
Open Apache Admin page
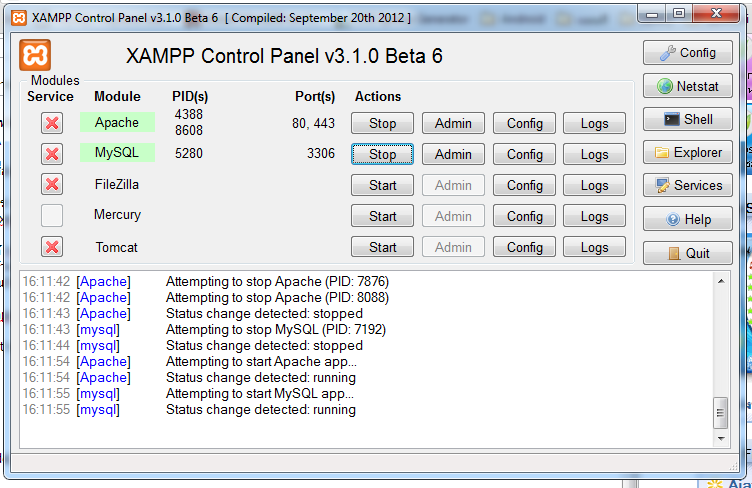tap(453, 123)
